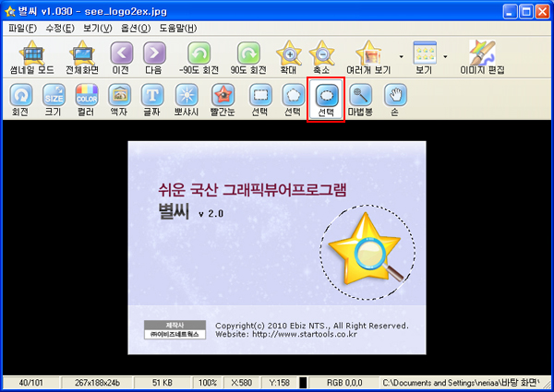The image size is (554, 392).
Task: Maximize the 별씨 window
Action: (x=525, y=12)
